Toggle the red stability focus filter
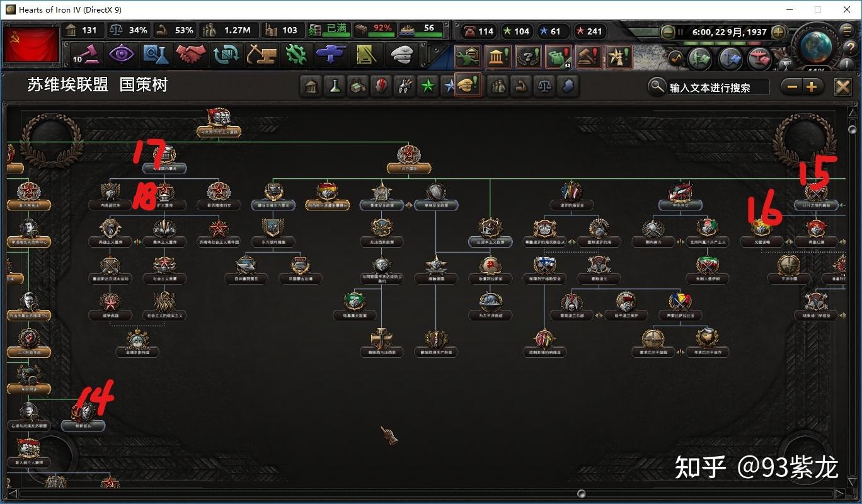The width and height of the screenshot is (862, 504). click(381, 86)
